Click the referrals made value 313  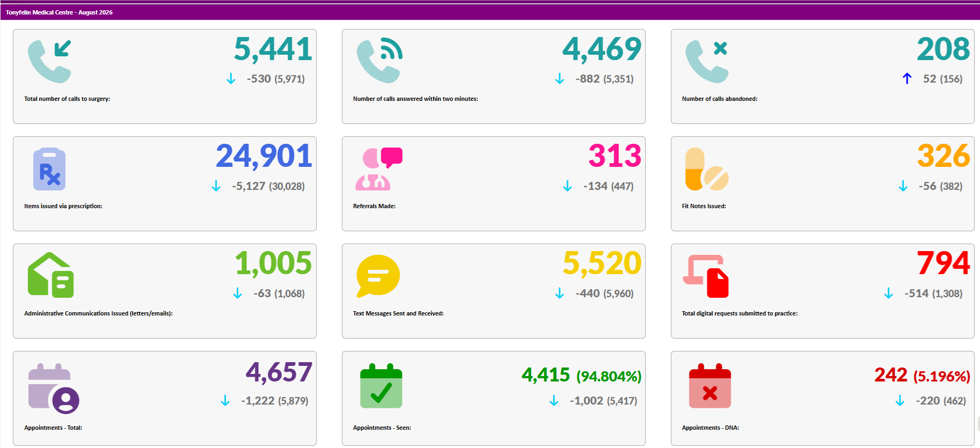(x=615, y=156)
